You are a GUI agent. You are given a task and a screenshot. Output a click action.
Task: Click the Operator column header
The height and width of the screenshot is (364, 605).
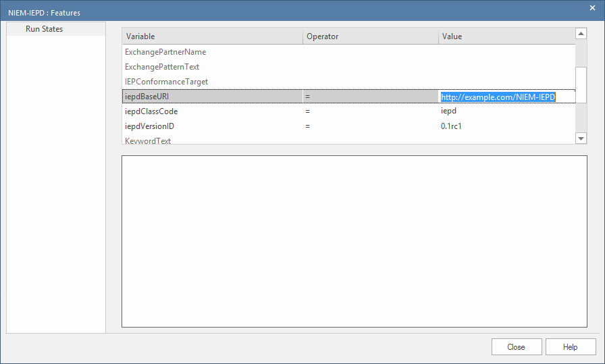[x=370, y=36]
